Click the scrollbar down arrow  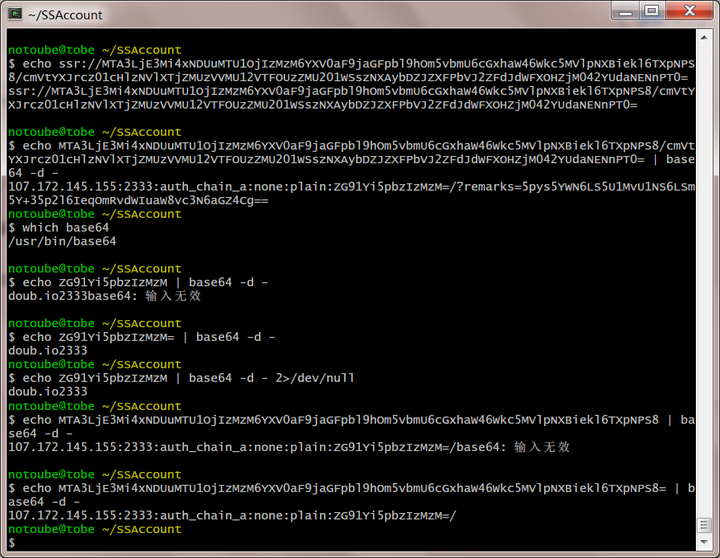(704, 542)
